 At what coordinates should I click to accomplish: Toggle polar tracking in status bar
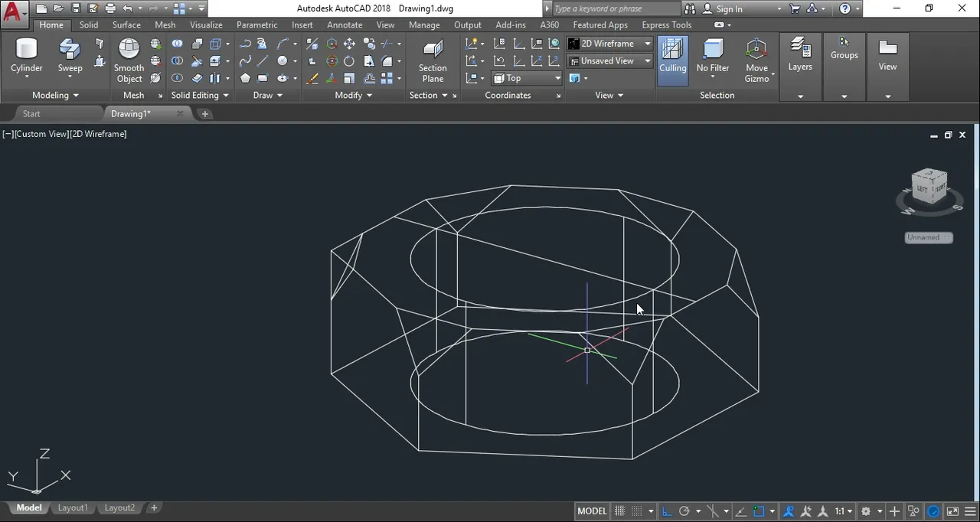(684, 511)
